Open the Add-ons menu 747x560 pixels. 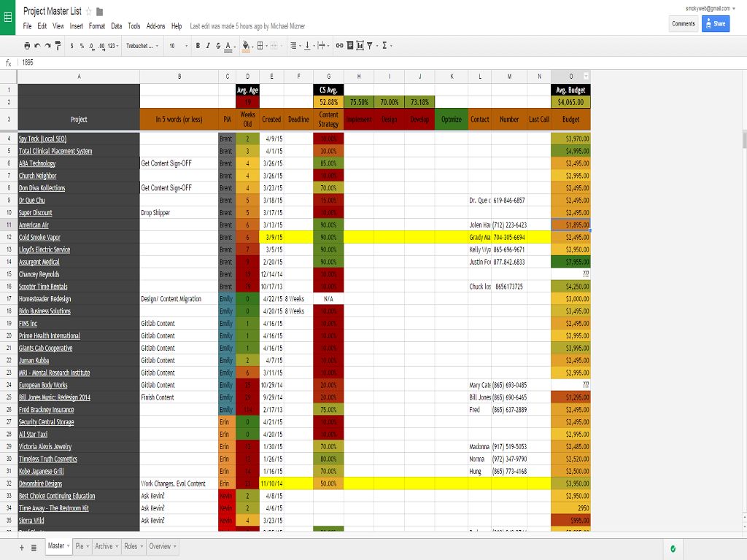coord(156,26)
